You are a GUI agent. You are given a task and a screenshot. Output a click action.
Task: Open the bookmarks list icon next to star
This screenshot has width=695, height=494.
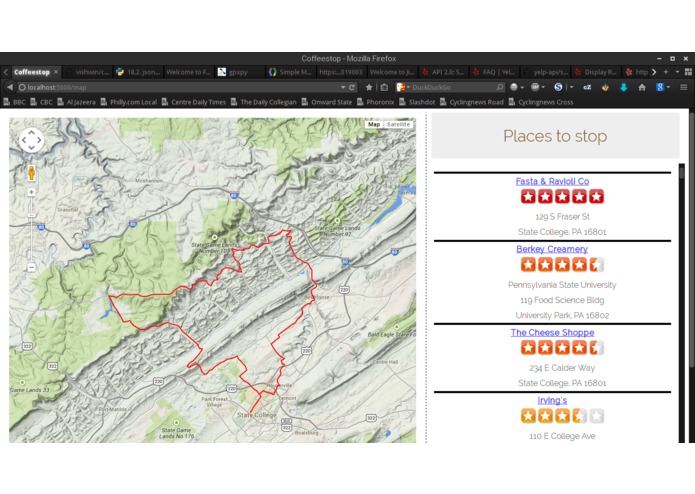point(384,87)
